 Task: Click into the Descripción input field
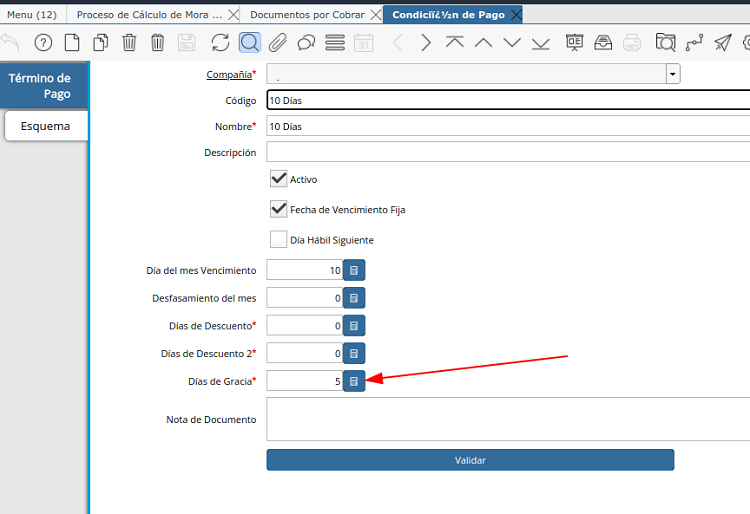pos(507,152)
